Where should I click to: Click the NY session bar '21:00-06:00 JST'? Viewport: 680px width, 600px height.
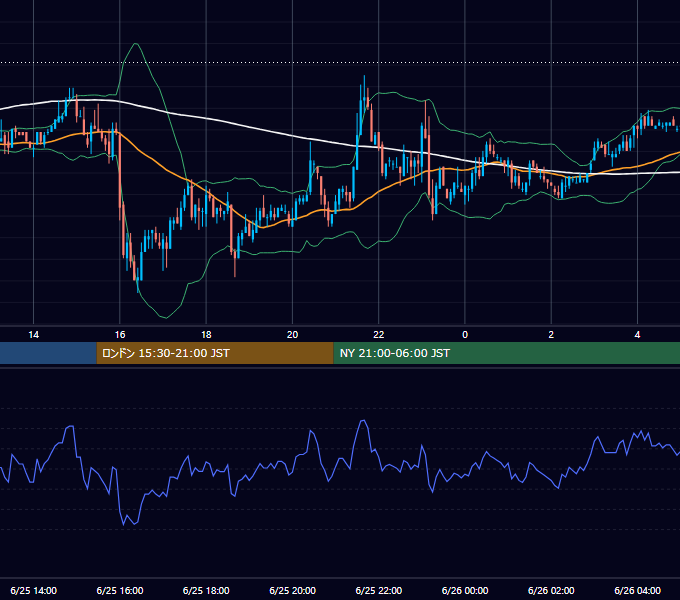507,353
